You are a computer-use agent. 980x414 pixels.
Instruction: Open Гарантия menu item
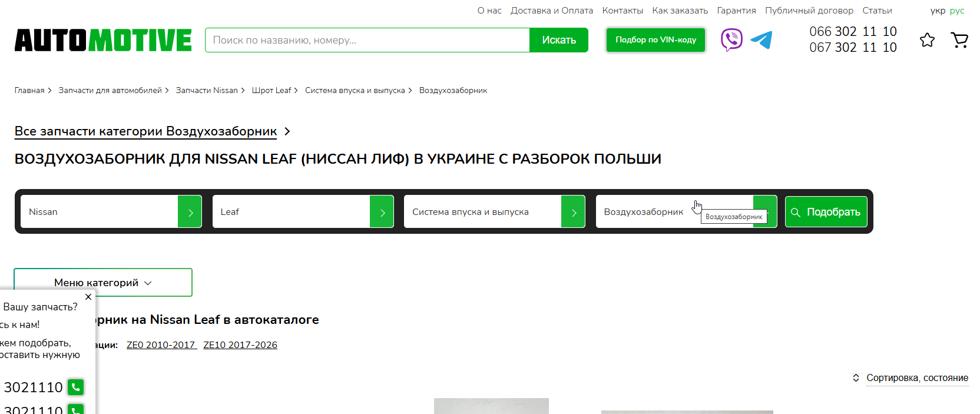click(x=736, y=11)
